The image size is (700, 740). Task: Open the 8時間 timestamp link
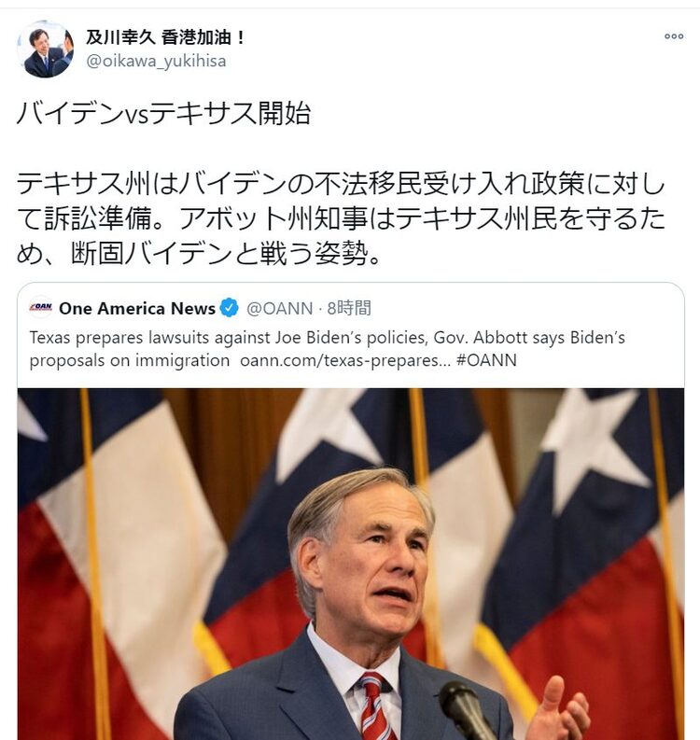(x=349, y=308)
